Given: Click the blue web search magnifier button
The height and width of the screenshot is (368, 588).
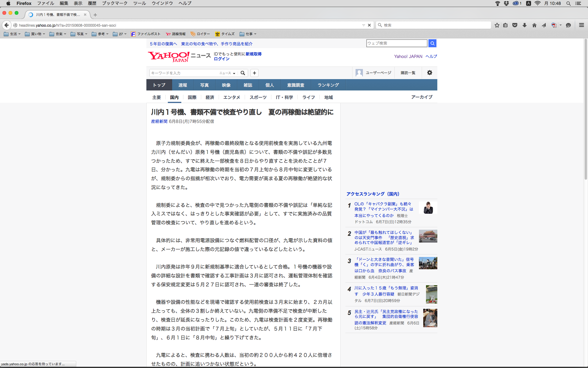Looking at the screenshot, I should pos(432,43).
